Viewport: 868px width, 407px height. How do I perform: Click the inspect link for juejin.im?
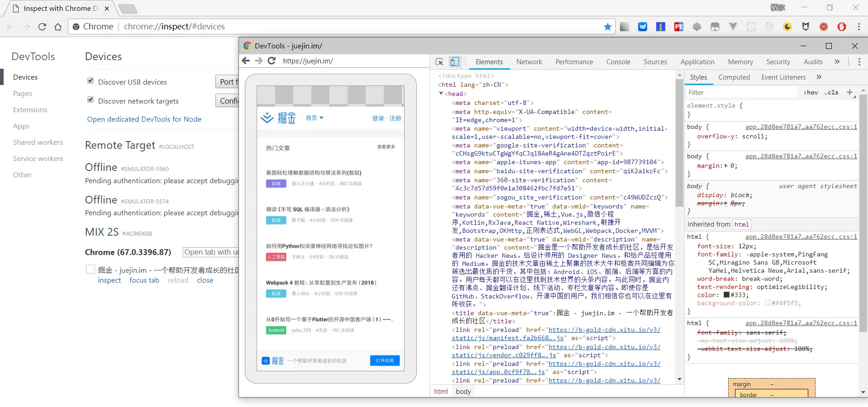pos(110,280)
